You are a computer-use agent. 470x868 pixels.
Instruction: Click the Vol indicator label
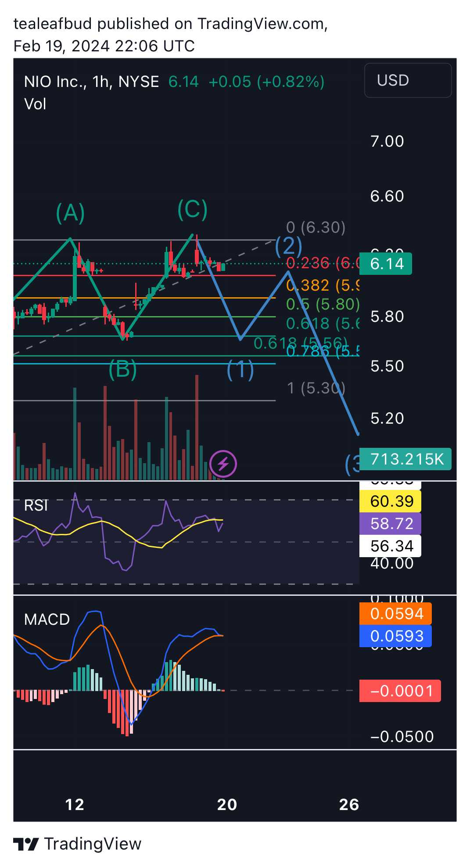click(35, 104)
